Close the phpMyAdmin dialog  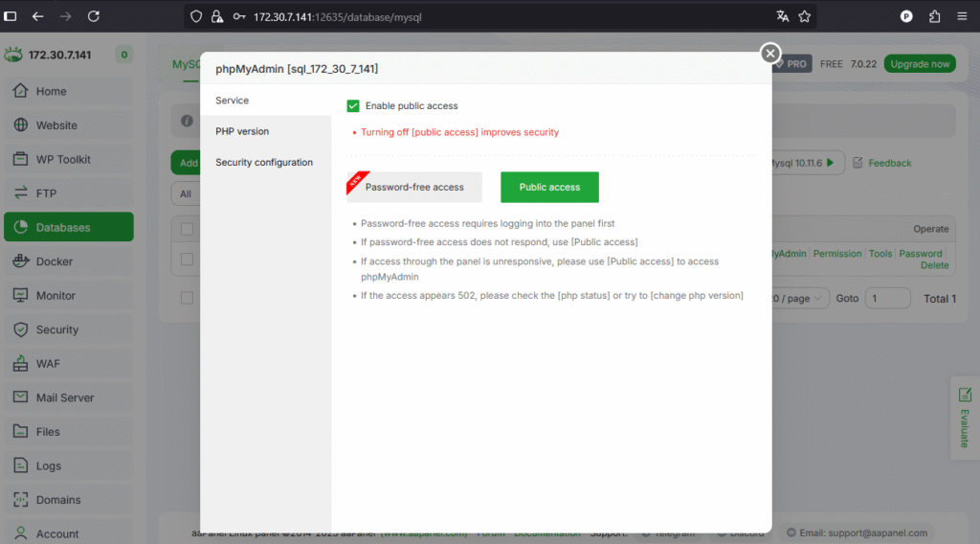[x=770, y=53]
